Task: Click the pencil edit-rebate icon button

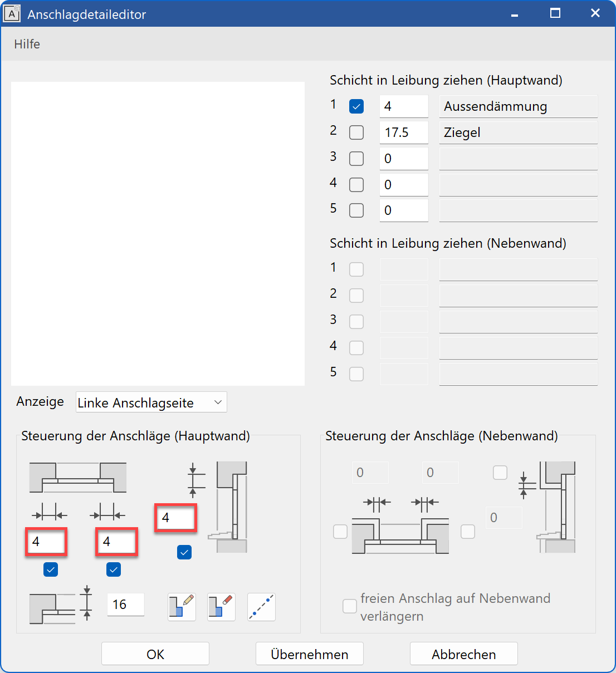Action: (x=182, y=607)
